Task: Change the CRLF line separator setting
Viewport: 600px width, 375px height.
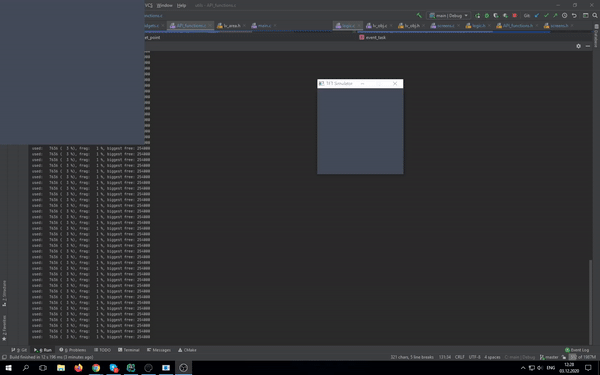Action: [x=460, y=357]
